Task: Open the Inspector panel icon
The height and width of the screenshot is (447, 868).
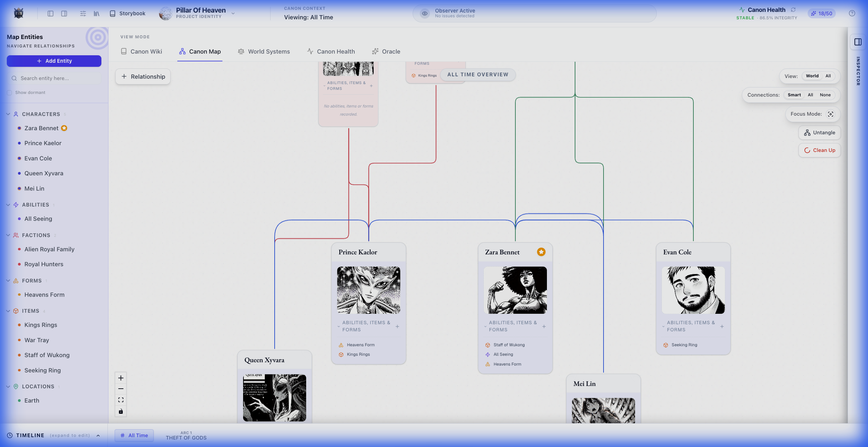Action: point(858,42)
